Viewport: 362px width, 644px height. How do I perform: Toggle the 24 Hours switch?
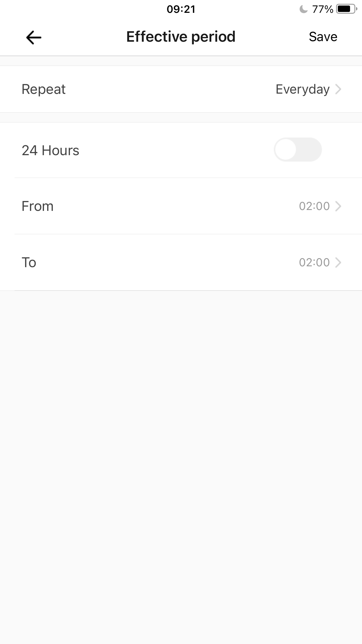click(298, 150)
